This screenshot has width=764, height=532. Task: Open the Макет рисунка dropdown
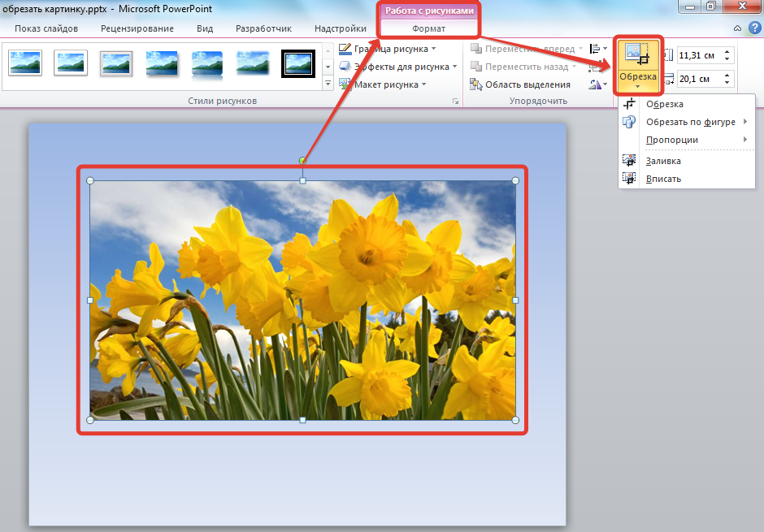[x=383, y=84]
